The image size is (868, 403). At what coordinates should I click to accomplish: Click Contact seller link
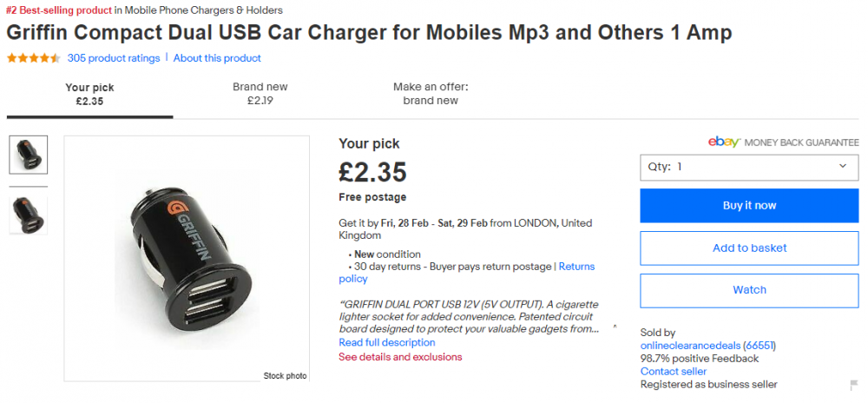[674, 372]
